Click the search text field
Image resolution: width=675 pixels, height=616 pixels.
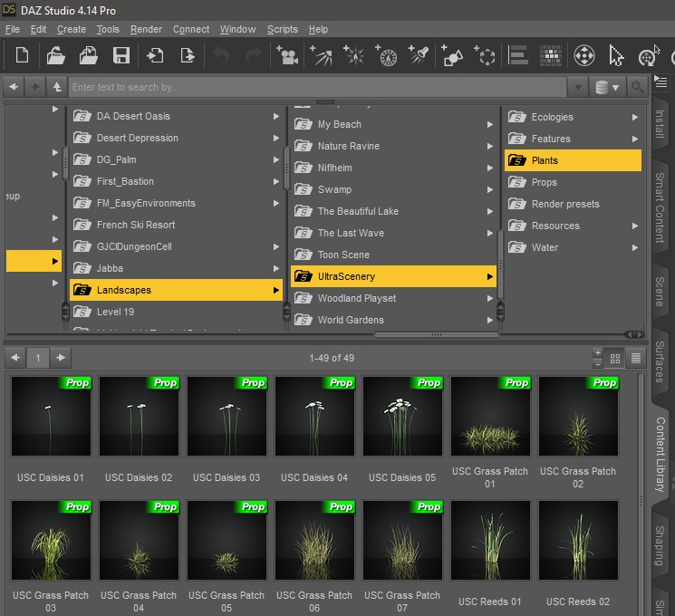(317, 87)
